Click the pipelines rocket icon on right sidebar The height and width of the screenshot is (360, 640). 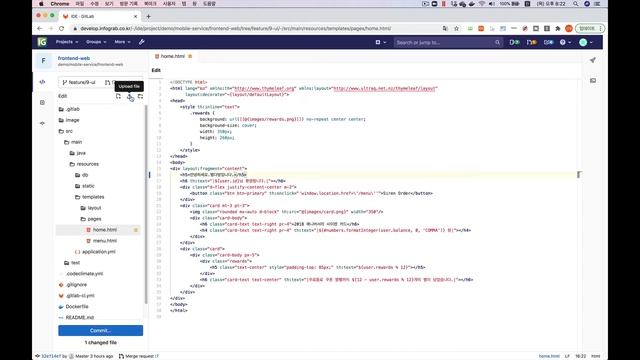tap(593, 60)
